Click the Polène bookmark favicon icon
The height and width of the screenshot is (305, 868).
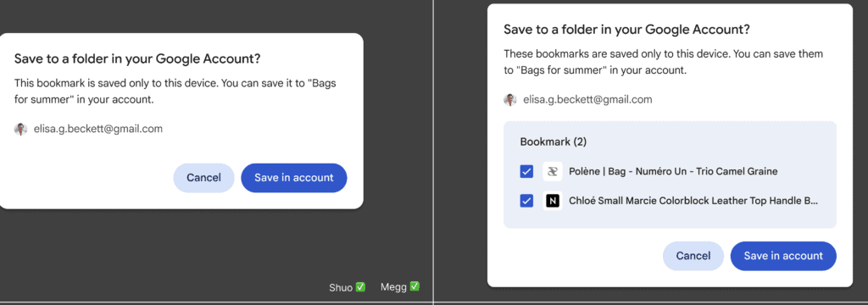pyautogui.click(x=552, y=172)
